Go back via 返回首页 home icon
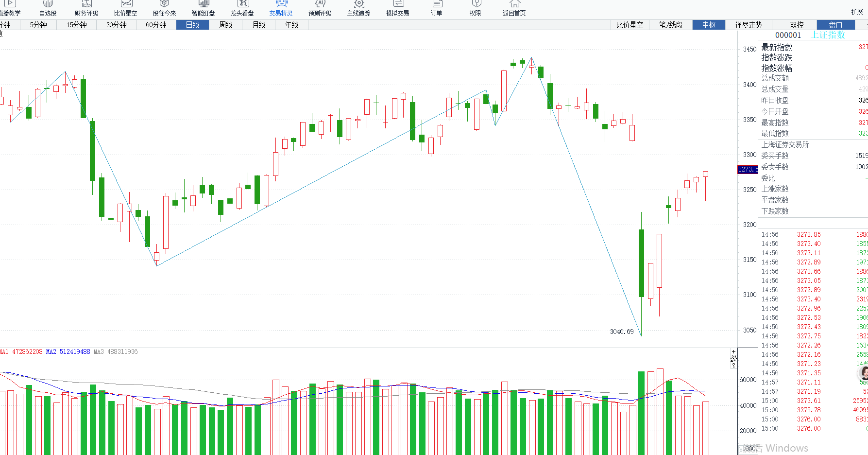 pyautogui.click(x=514, y=4)
